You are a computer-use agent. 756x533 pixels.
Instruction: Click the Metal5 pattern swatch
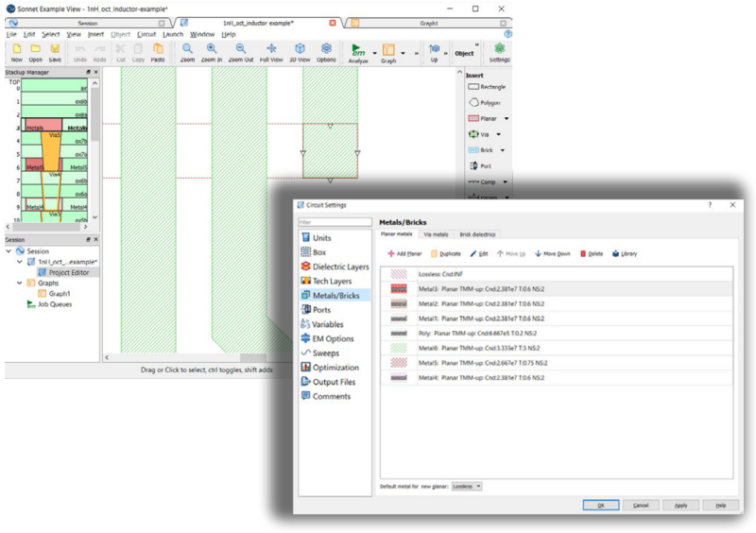coord(399,363)
